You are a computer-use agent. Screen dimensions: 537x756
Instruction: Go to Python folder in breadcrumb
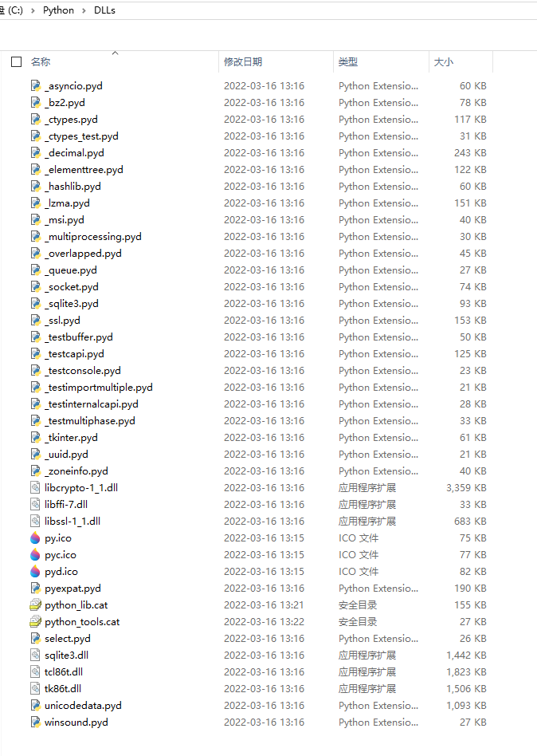59,10
